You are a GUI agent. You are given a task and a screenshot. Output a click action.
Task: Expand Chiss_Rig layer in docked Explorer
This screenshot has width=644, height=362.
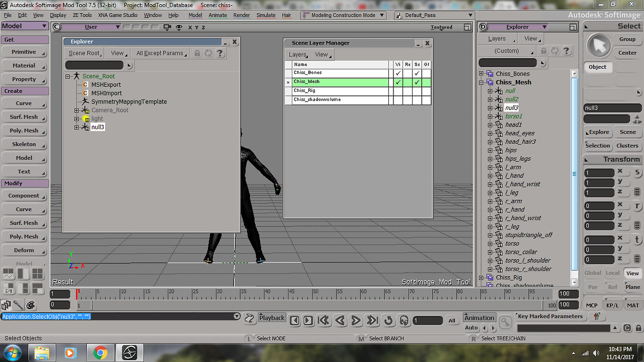point(481,278)
